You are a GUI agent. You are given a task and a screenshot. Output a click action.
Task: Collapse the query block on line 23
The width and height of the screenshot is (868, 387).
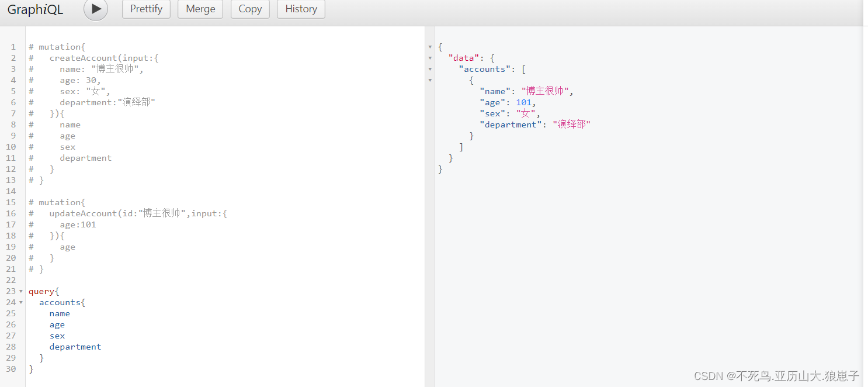20,291
